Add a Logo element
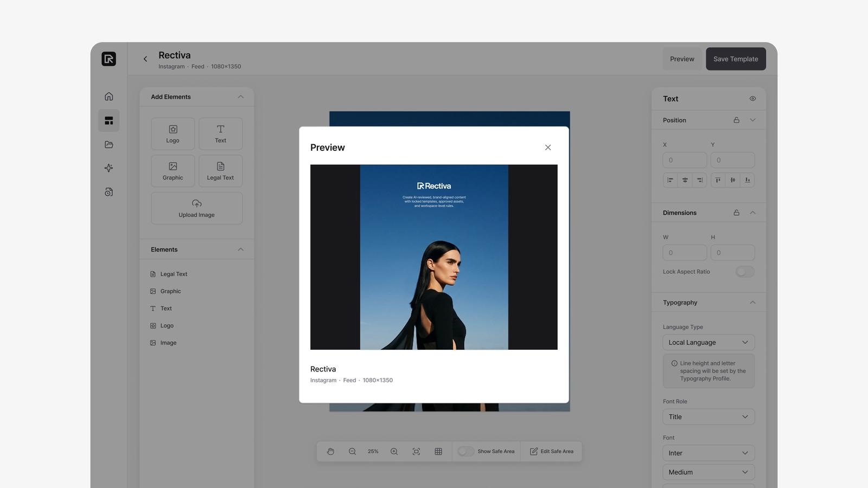868x488 pixels. point(173,133)
